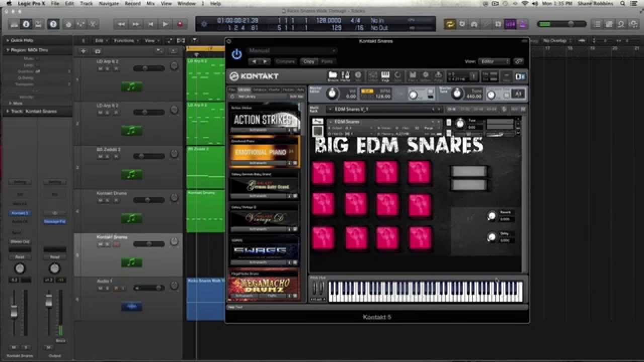644x362 pixels.
Task: Open the Note Pads icon
Action: coord(609,24)
